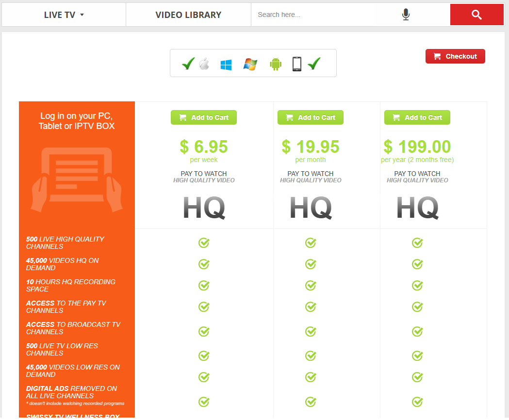Add the $199.00 yearly plan to cart

417,117
